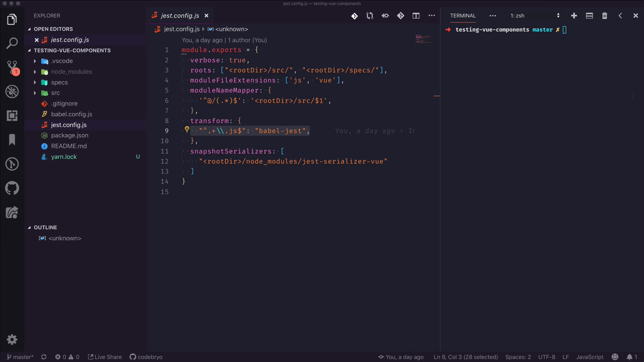Collapse the OUTLINE section
Screen dimensions: 644x362
42,227
